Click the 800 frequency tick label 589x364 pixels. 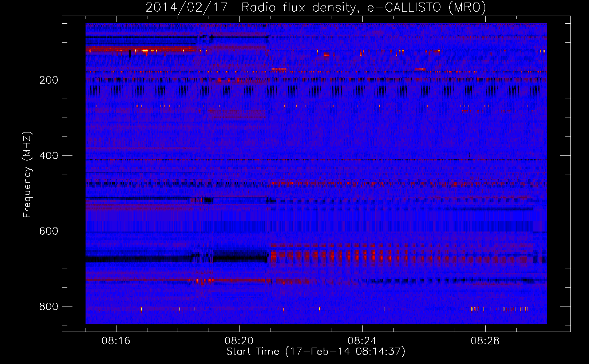pos(49,306)
